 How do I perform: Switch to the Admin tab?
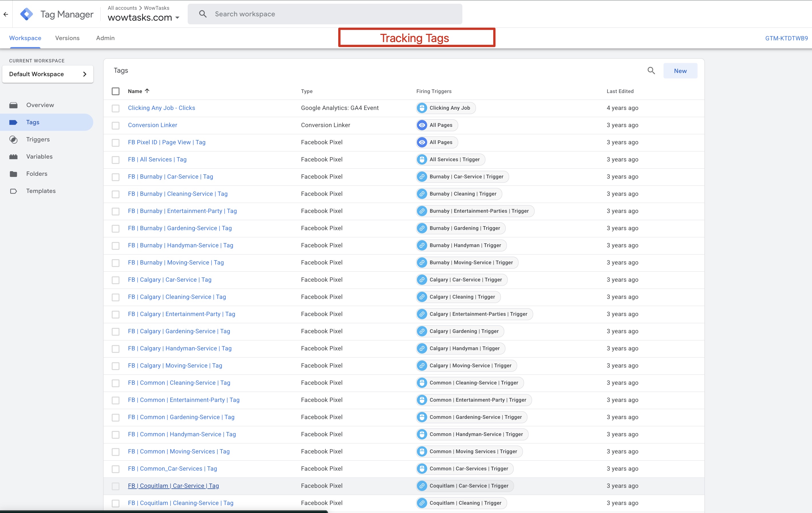click(x=105, y=38)
